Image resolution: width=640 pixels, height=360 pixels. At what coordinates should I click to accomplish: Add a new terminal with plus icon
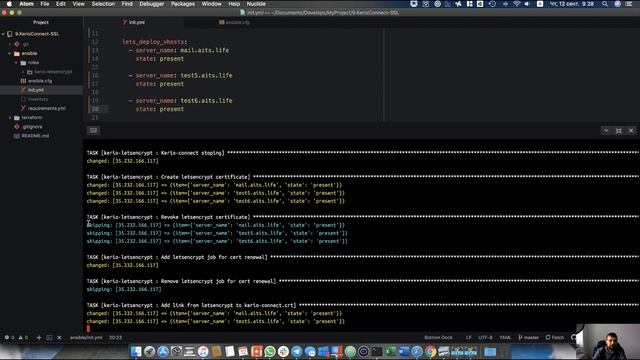(39, 338)
